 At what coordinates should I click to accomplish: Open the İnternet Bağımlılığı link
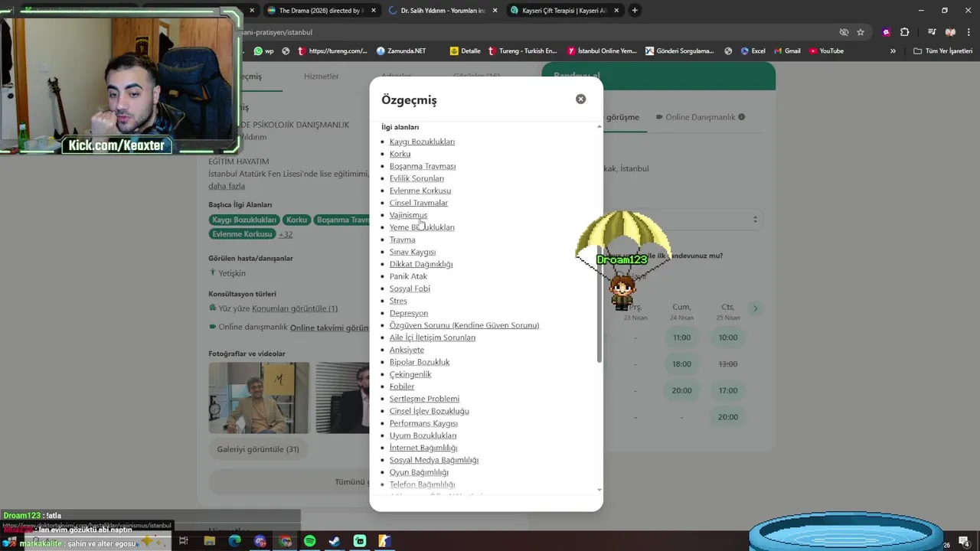423,448
